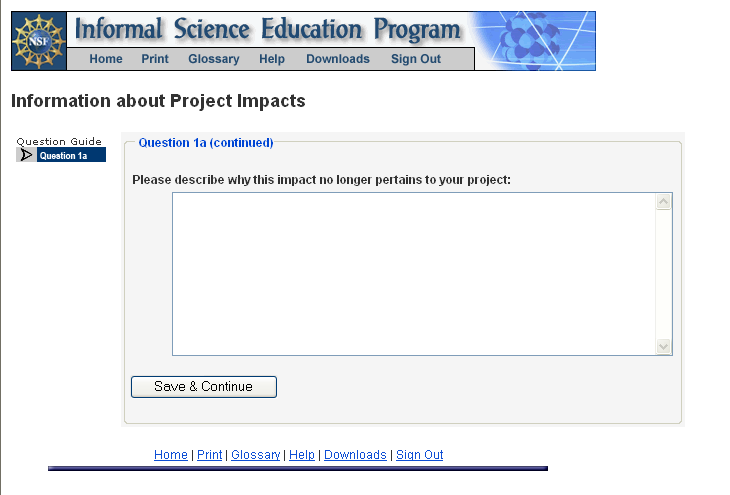The height and width of the screenshot is (495, 730).
Task: Choose Help in the top navigation
Action: click(272, 59)
